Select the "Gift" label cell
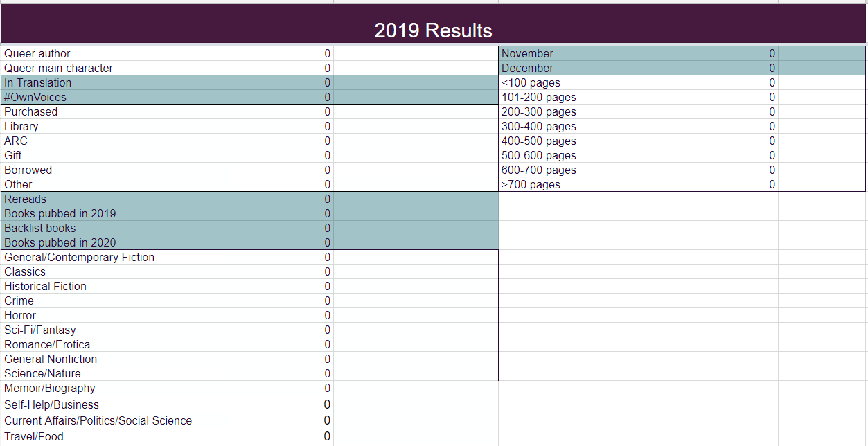Image resolution: width=868 pixels, height=446 pixels. pos(115,155)
